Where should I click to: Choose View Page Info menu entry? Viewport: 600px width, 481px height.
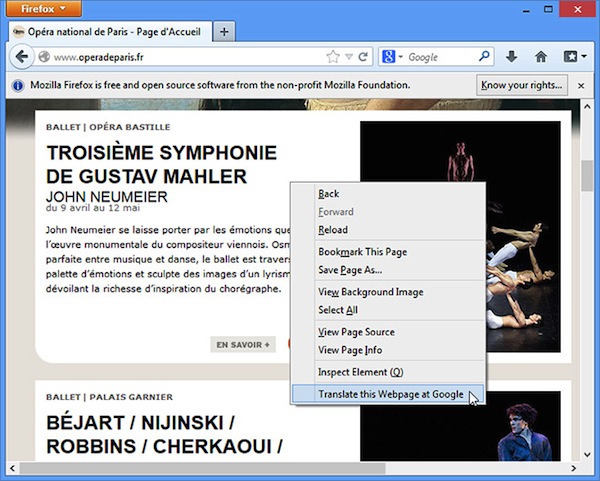pos(389,350)
